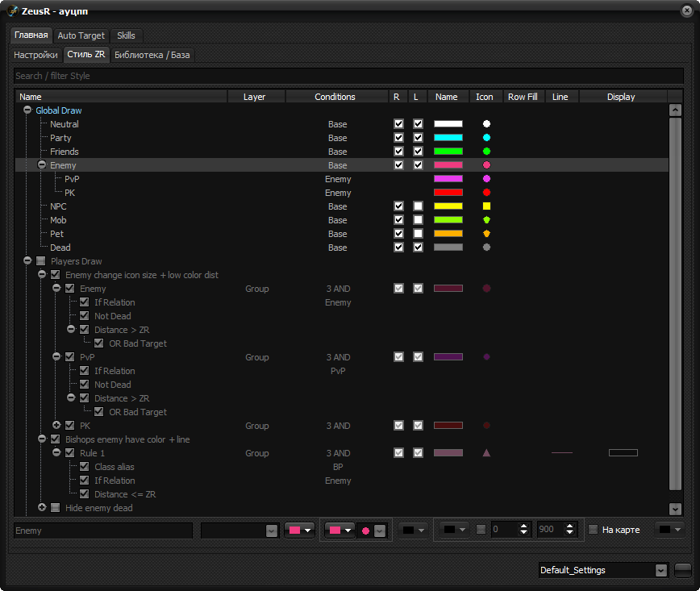Open the Библиотека / База sub-tab
This screenshot has width=700, height=591.
[x=152, y=55]
